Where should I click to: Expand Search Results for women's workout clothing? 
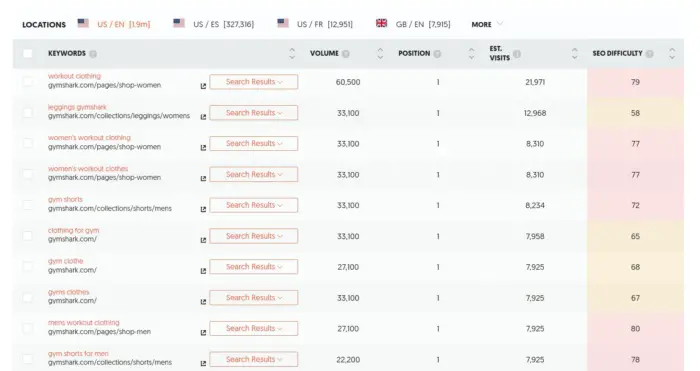[254, 143]
